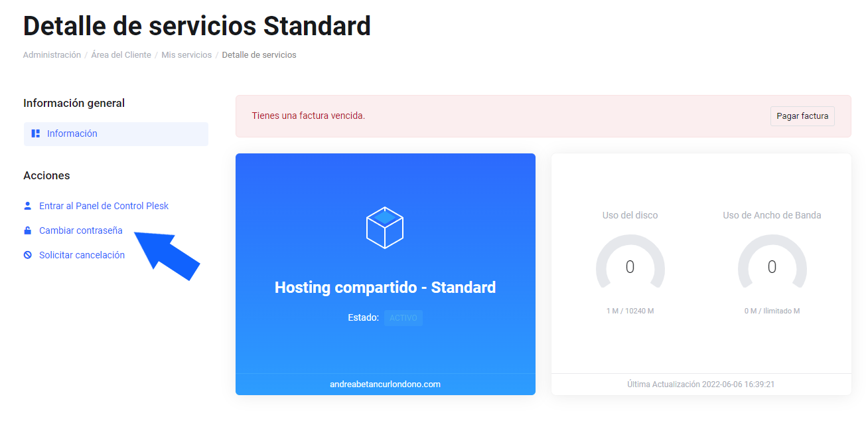This screenshot has width=868, height=427.
Task: Click Hosting compartido - Standard title
Action: (385, 288)
